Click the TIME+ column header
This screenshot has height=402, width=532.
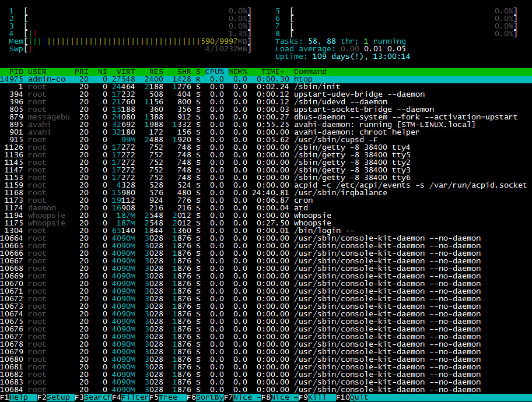point(273,72)
